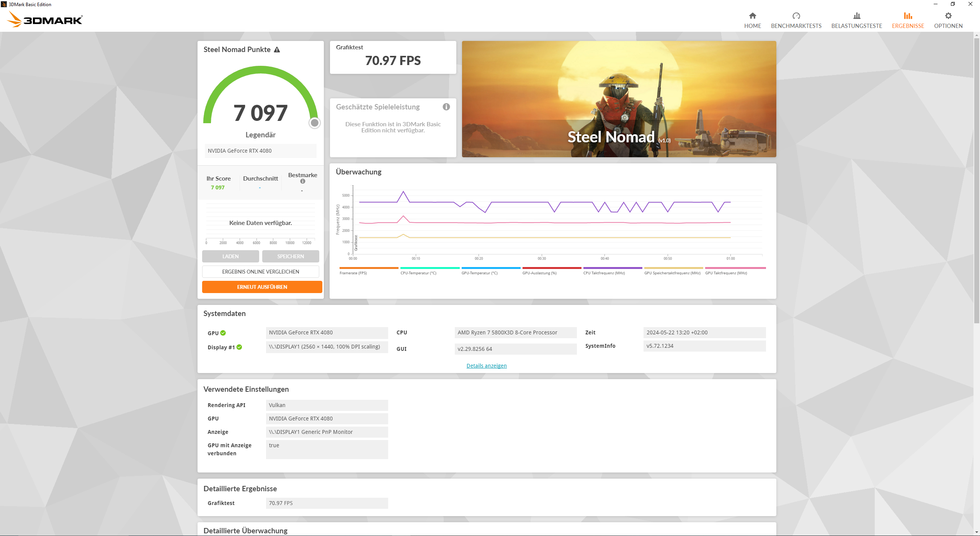Click warning triangle next to Steel Nomad Punkte

[277, 50]
